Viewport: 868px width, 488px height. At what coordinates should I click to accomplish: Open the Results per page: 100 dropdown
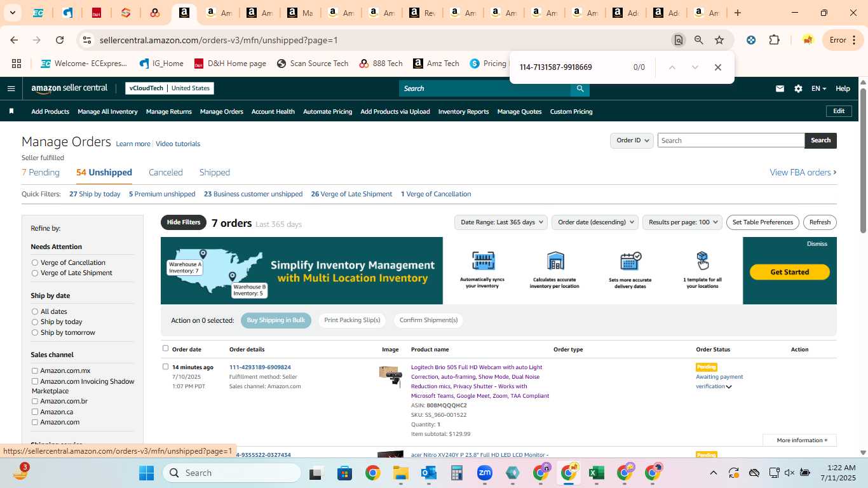[x=682, y=222]
